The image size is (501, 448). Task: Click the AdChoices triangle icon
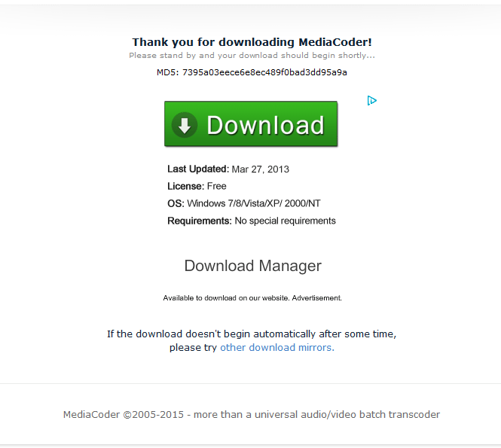pyautogui.click(x=372, y=101)
